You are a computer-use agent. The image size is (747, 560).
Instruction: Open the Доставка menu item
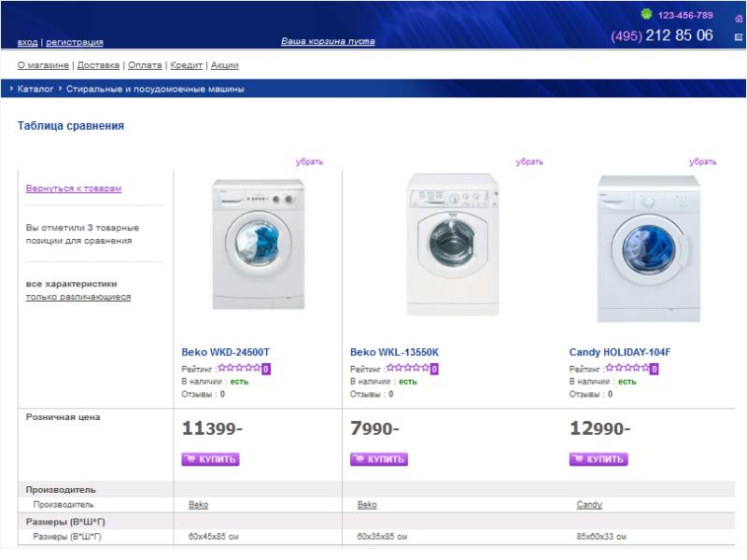pos(98,65)
